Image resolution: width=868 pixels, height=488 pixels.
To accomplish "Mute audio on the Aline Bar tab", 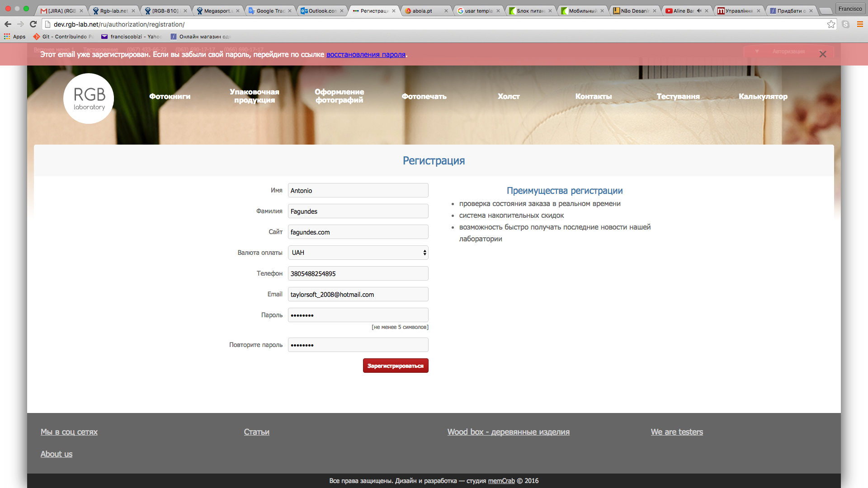I will pyautogui.click(x=699, y=11).
